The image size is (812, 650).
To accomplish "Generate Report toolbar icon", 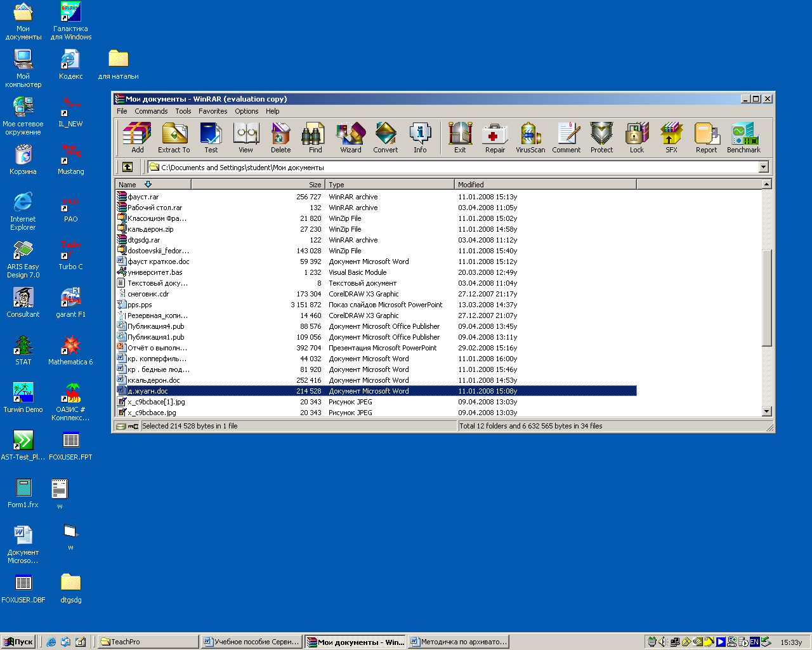I will point(706,138).
